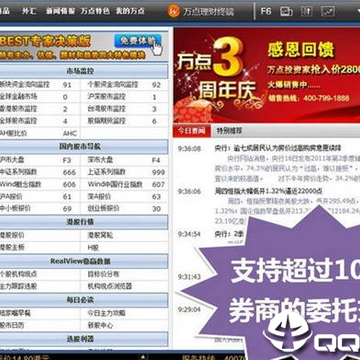
Task: Switch to the 特别推荐 tab
Action: (x=229, y=131)
